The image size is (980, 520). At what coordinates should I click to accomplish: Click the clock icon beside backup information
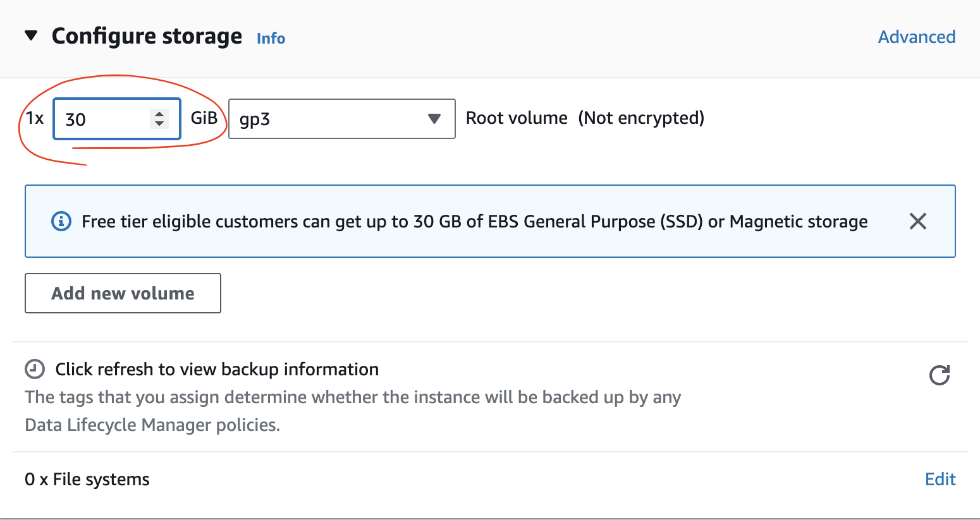(x=35, y=369)
